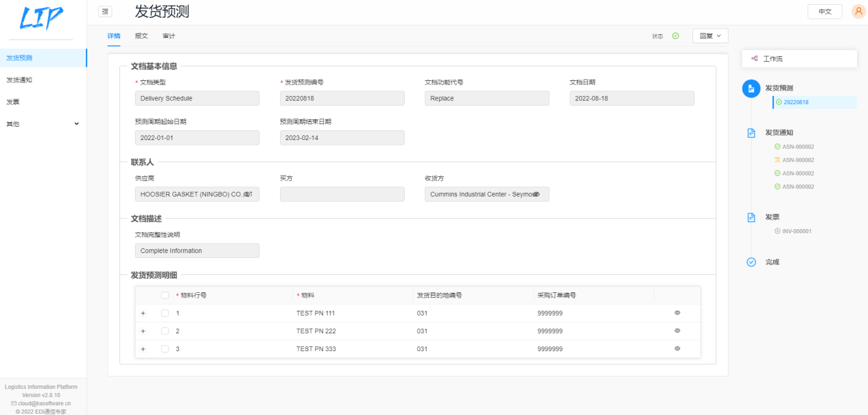Click the eye icon in the 供应商 field
The width and height of the screenshot is (868, 415).
pyautogui.click(x=247, y=194)
